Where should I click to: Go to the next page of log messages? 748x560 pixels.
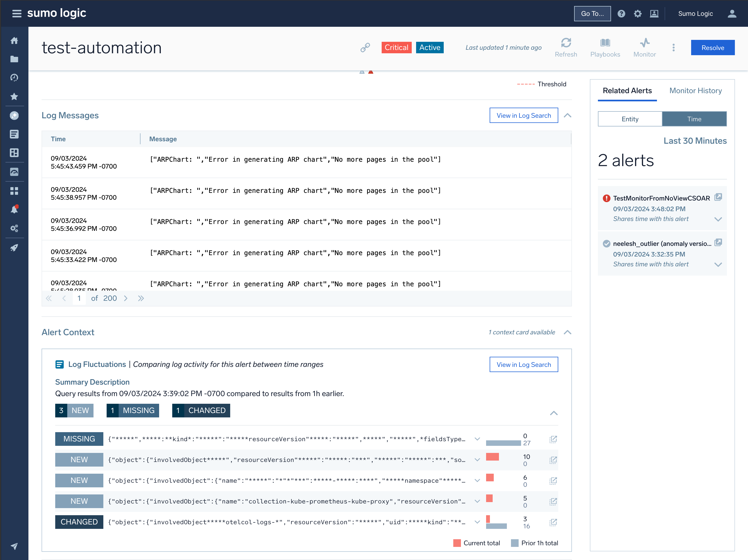click(x=125, y=298)
